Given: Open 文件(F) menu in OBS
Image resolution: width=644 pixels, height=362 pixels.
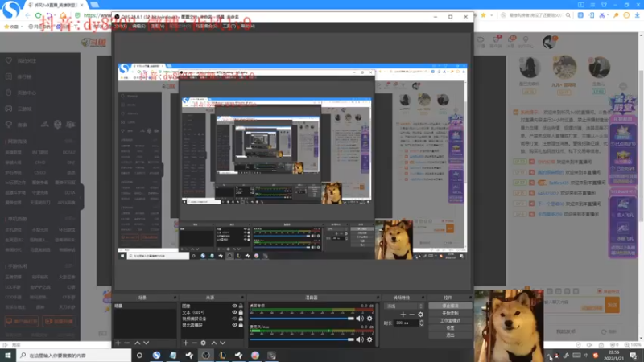Looking at the screenshot, I should coord(121,26).
